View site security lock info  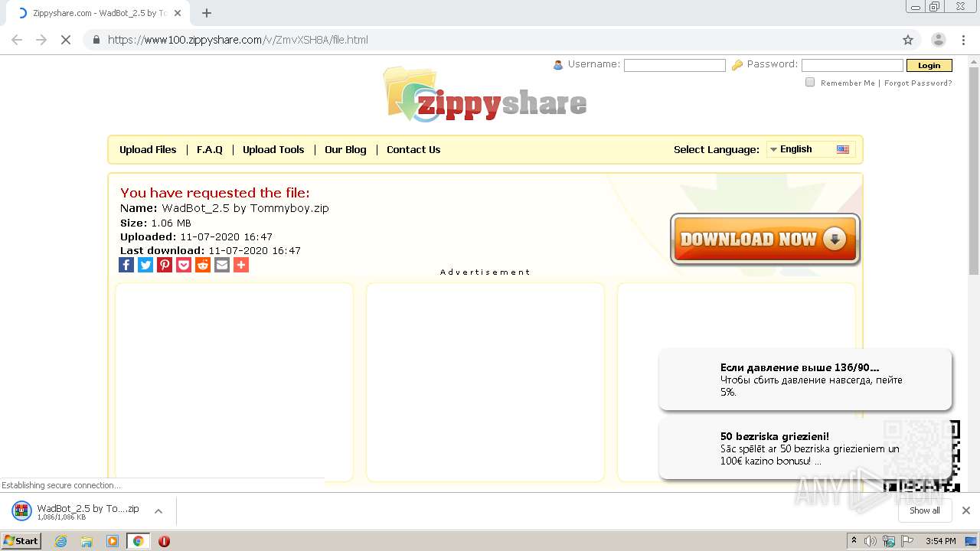click(96, 40)
